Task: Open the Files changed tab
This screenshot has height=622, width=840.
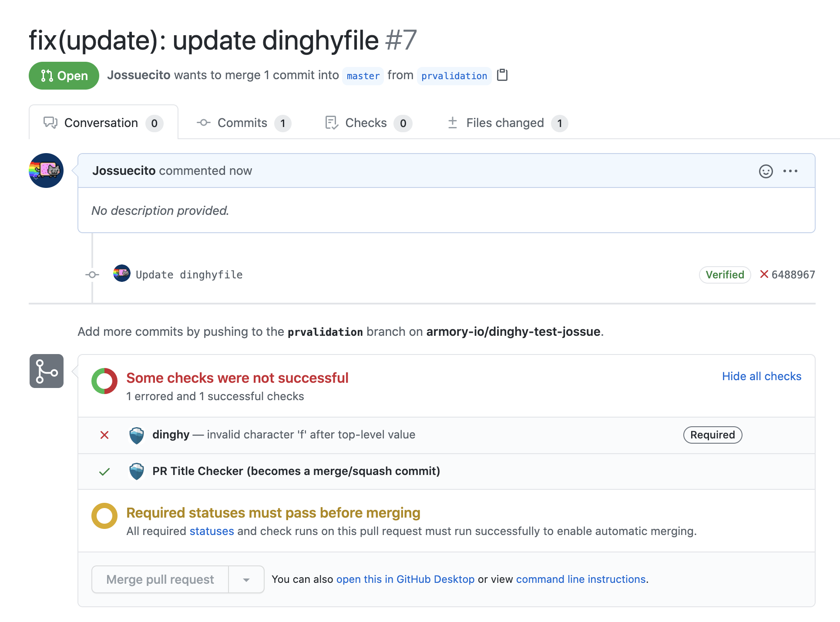Action: tap(505, 123)
